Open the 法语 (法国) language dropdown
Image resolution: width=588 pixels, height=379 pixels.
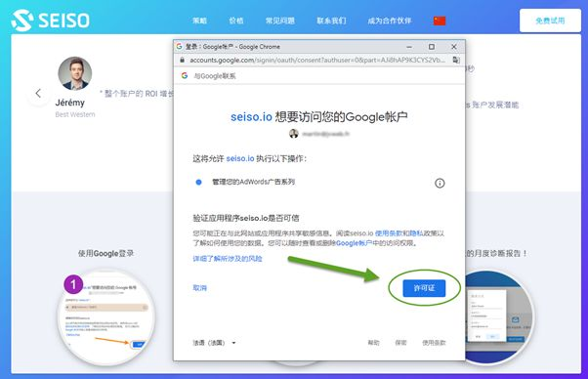214,343
